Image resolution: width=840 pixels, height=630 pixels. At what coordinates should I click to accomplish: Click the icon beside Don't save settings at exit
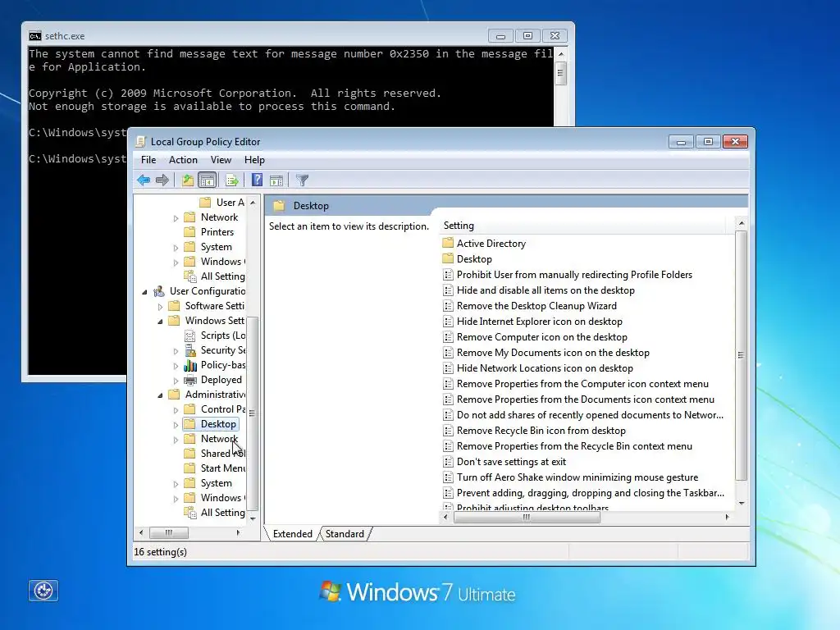pyautogui.click(x=448, y=462)
